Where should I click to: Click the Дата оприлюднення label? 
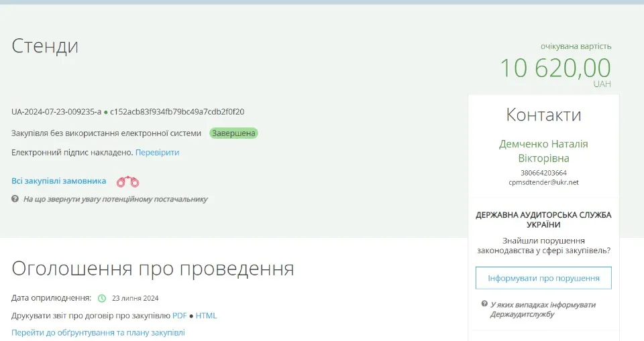point(52,298)
